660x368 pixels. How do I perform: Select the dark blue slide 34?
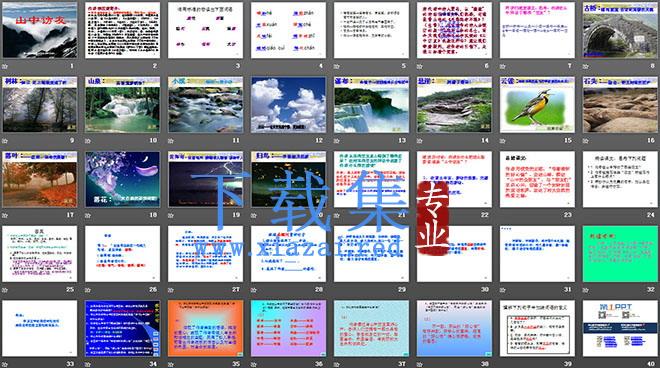click(x=122, y=328)
